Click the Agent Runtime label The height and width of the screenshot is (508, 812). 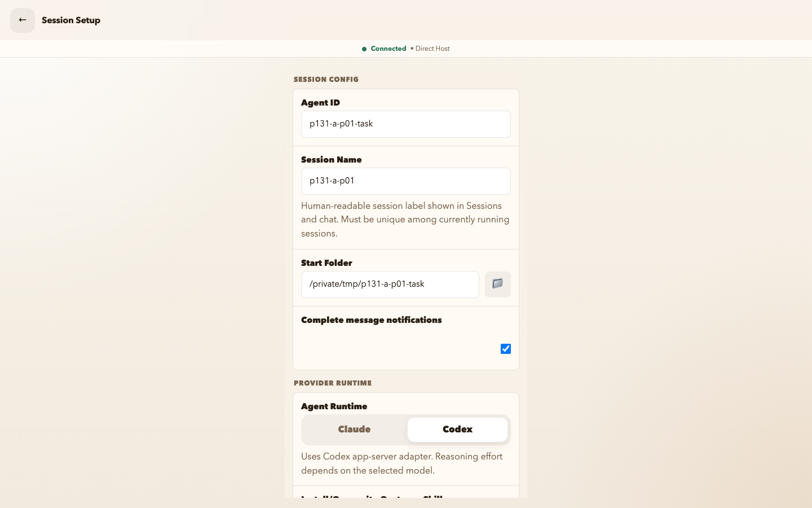(334, 406)
